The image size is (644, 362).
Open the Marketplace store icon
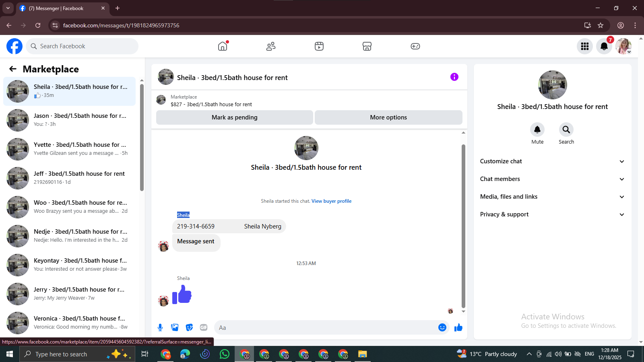[x=367, y=46]
